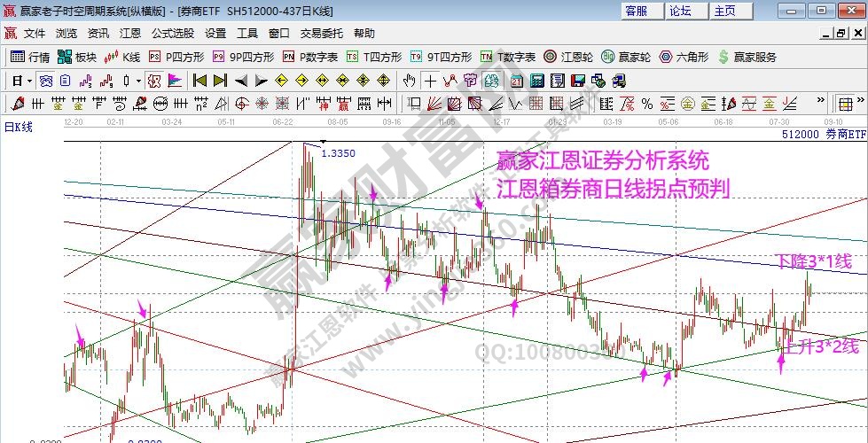Select the hand pan tool

(409, 81)
